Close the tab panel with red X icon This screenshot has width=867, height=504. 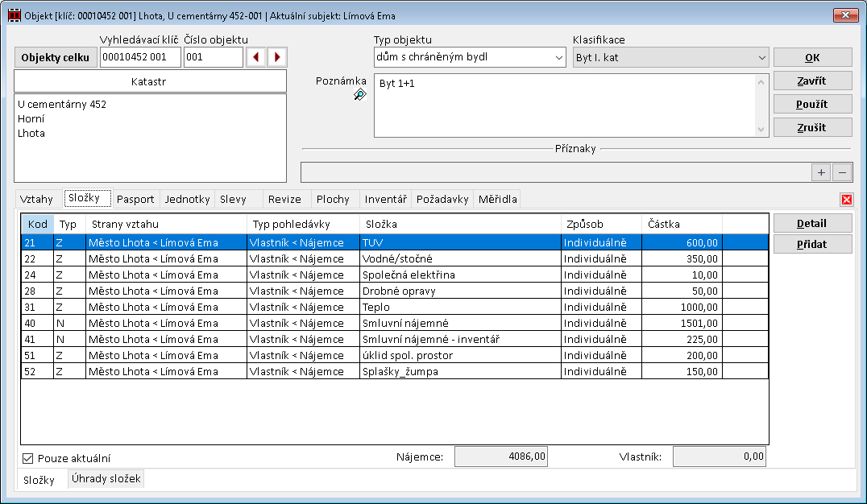click(x=846, y=200)
